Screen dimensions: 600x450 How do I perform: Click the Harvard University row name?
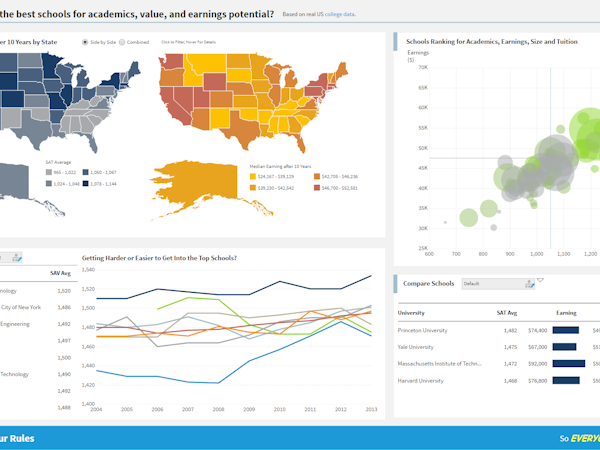tap(421, 381)
